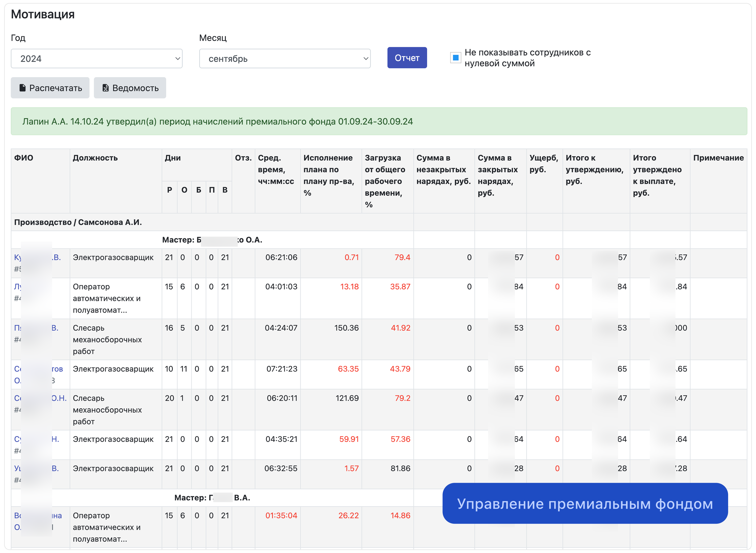The width and height of the screenshot is (756, 553).
Task: Open the employee link with time 04:24:07
Action: pyautogui.click(x=36, y=328)
